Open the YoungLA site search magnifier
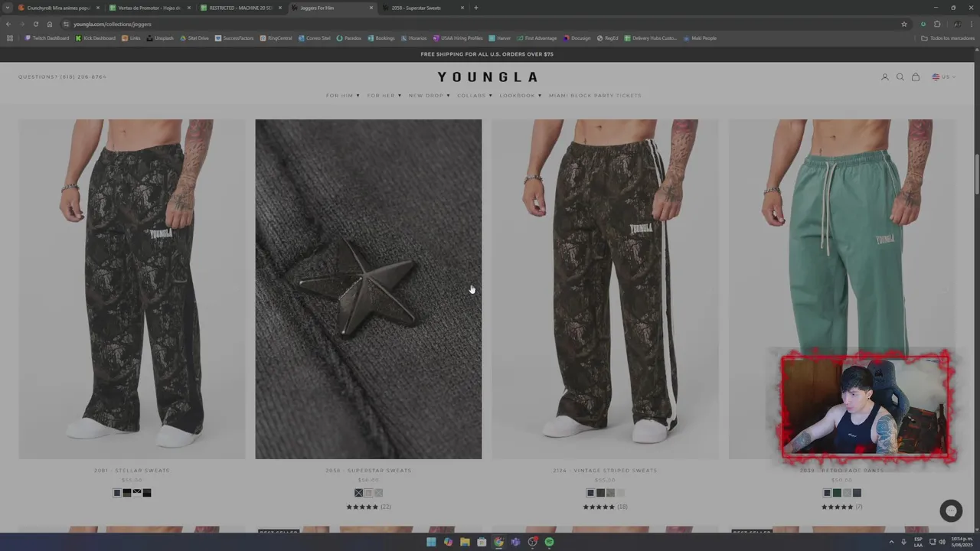980x551 pixels. (x=900, y=77)
